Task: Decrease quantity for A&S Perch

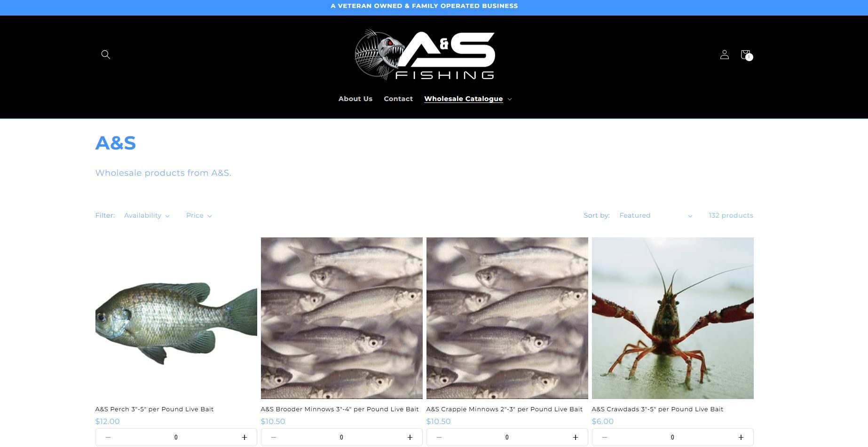Action: click(x=108, y=437)
